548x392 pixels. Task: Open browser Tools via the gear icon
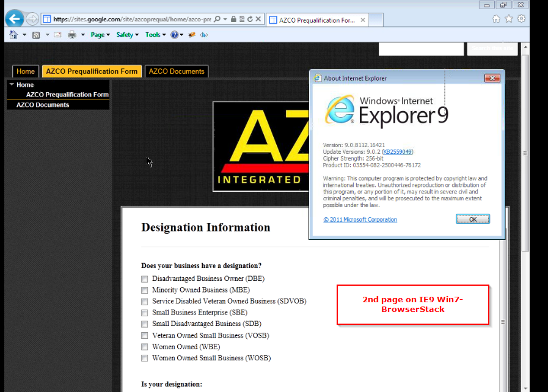(522, 18)
